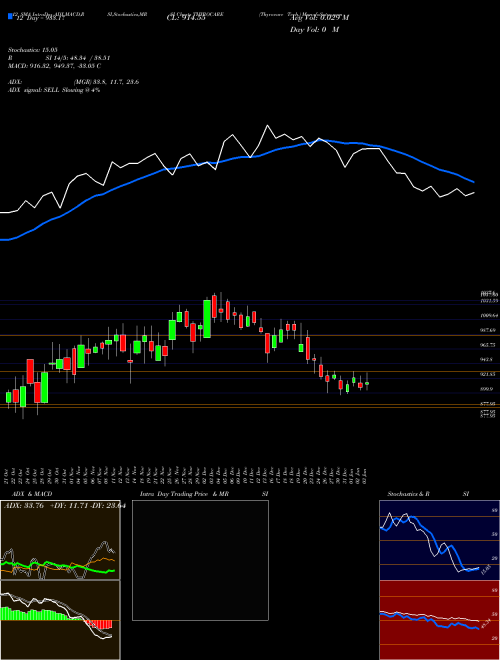Click the 1009.64 price axis label
Viewport: 500px width, 660px height.
tap(489, 315)
